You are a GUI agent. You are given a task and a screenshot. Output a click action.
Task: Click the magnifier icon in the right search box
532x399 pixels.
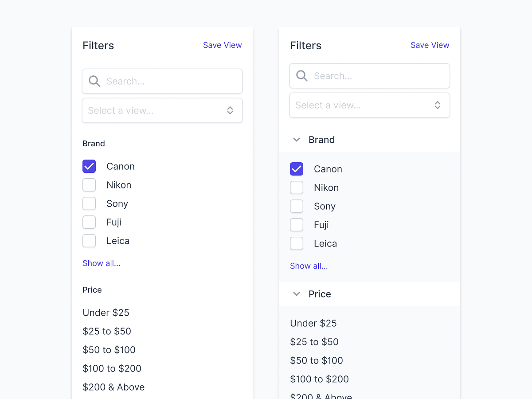301,76
